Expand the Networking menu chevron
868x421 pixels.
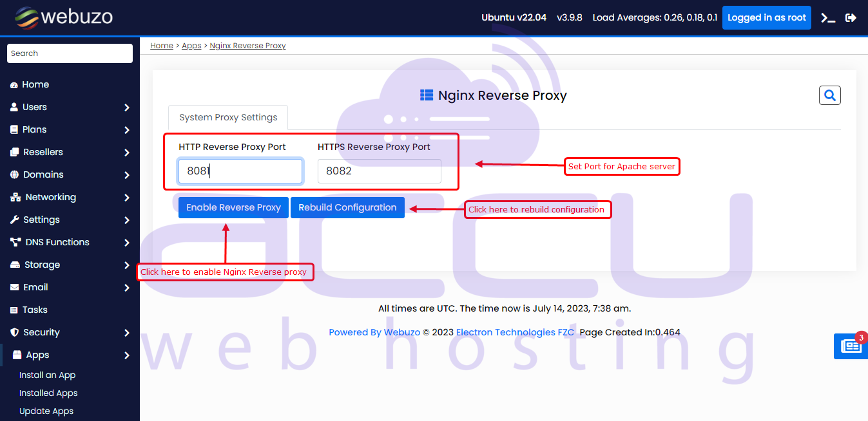[127, 198]
